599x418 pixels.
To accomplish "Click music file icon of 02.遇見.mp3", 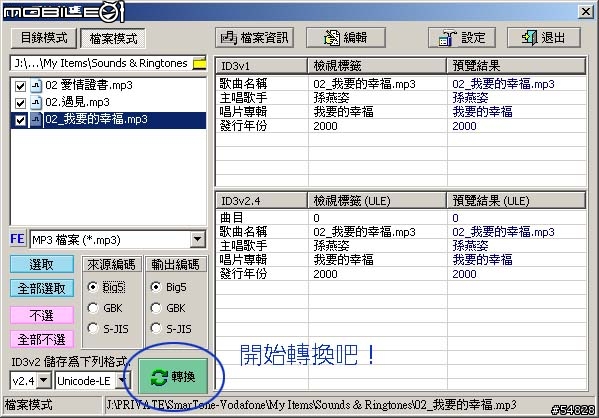I will pos(36,102).
